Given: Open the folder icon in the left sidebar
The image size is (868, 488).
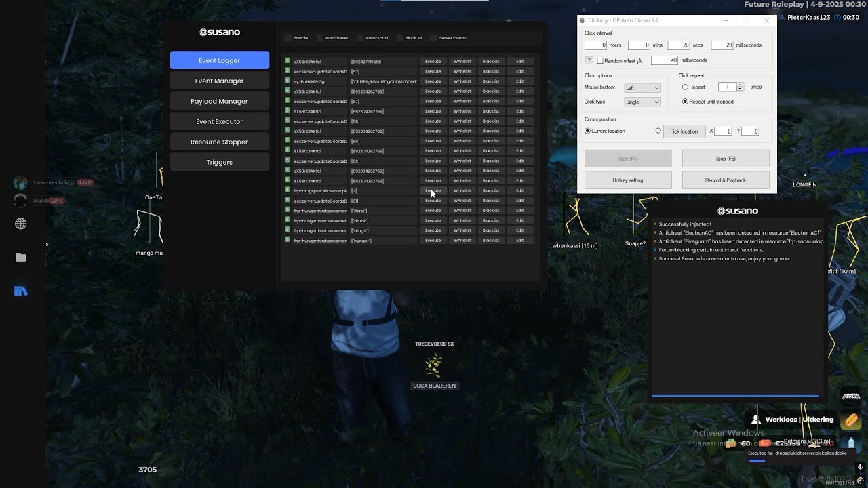Looking at the screenshot, I should coord(21,258).
